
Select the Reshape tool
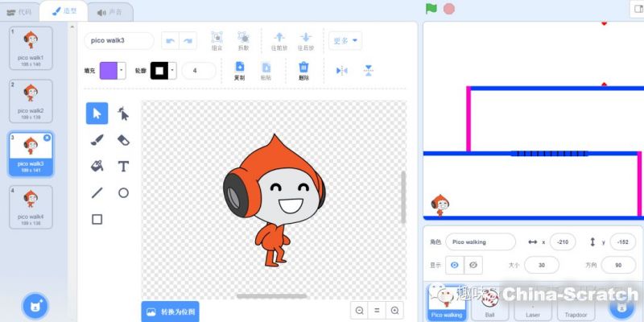[123, 114]
